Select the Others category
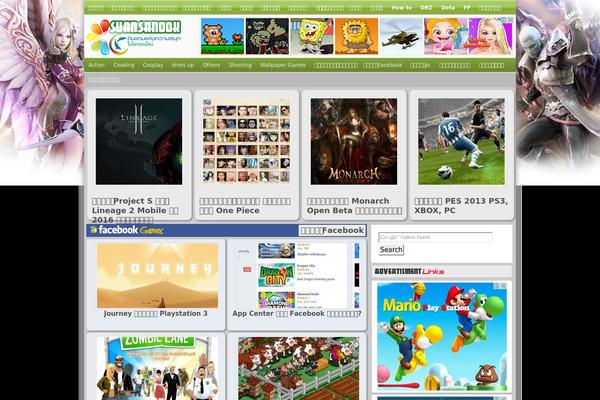This screenshot has width=600, height=400. pos(211,65)
